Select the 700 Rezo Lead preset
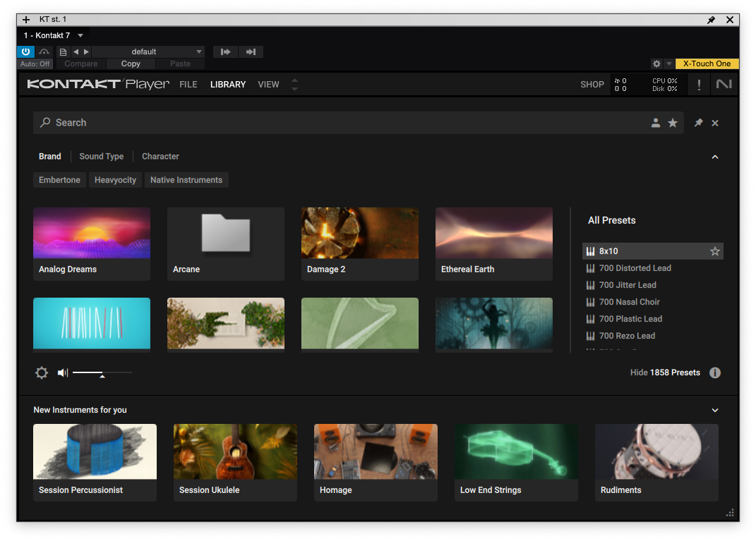Image resolution: width=756 pixels, height=541 pixels. [x=652, y=335]
